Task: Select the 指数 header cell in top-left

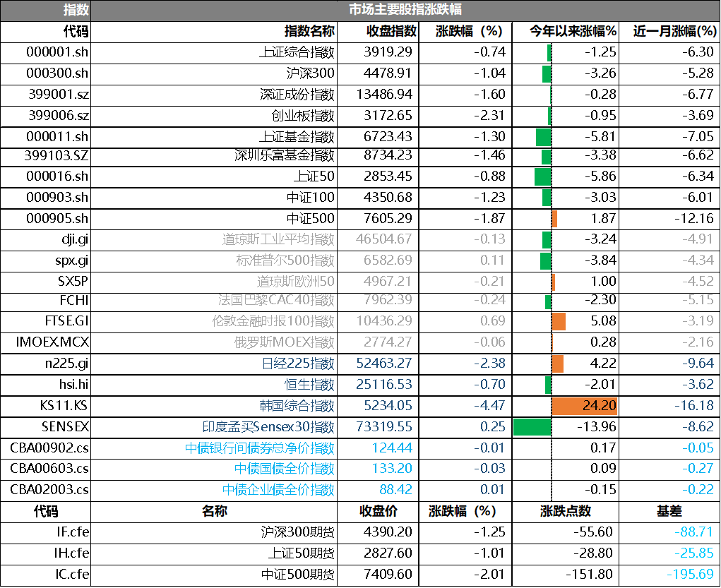Action: click(x=76, y=10)
